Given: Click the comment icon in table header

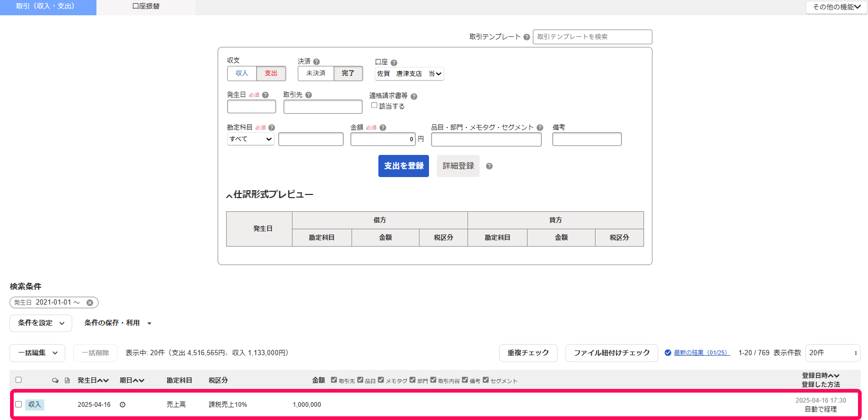Looking at the screenshot, I should click(x=55, y=380).
